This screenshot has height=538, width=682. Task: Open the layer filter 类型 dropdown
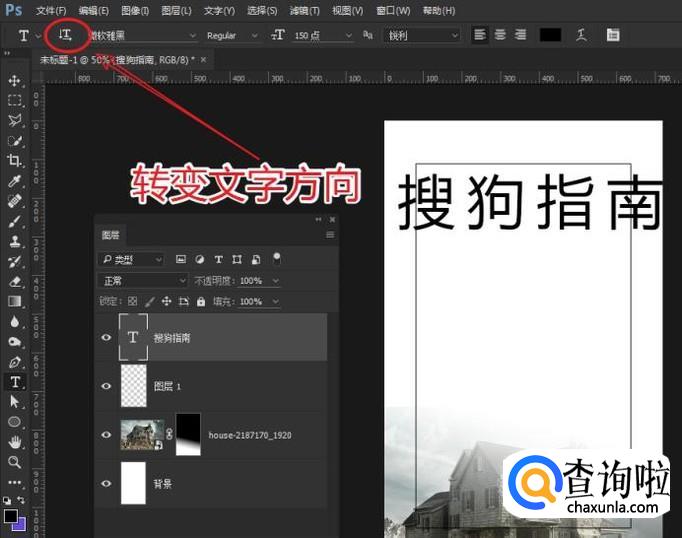point(131,259)
